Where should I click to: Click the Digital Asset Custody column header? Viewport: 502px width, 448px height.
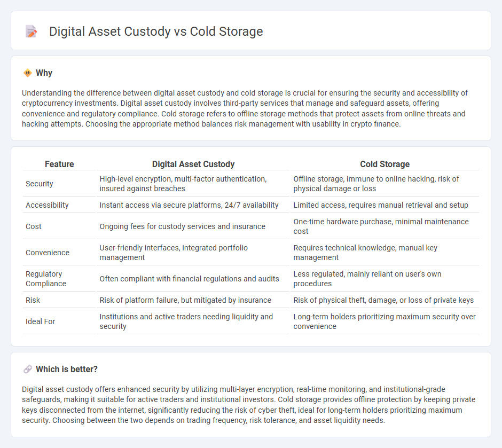pos(193,164)
